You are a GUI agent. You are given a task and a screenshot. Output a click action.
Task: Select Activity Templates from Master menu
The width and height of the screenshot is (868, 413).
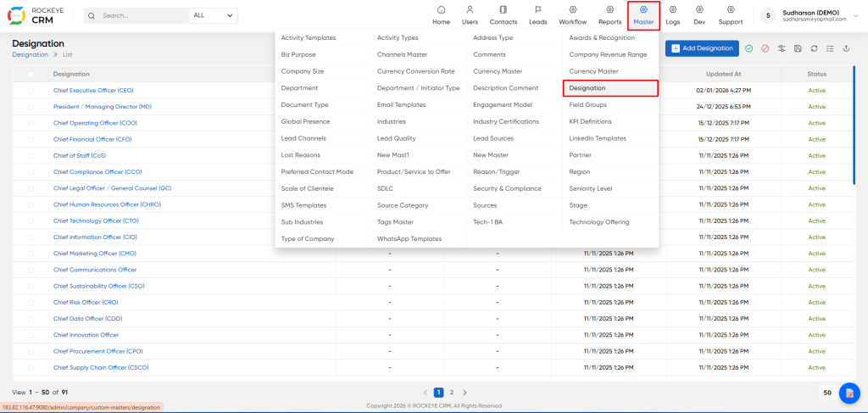309,37
